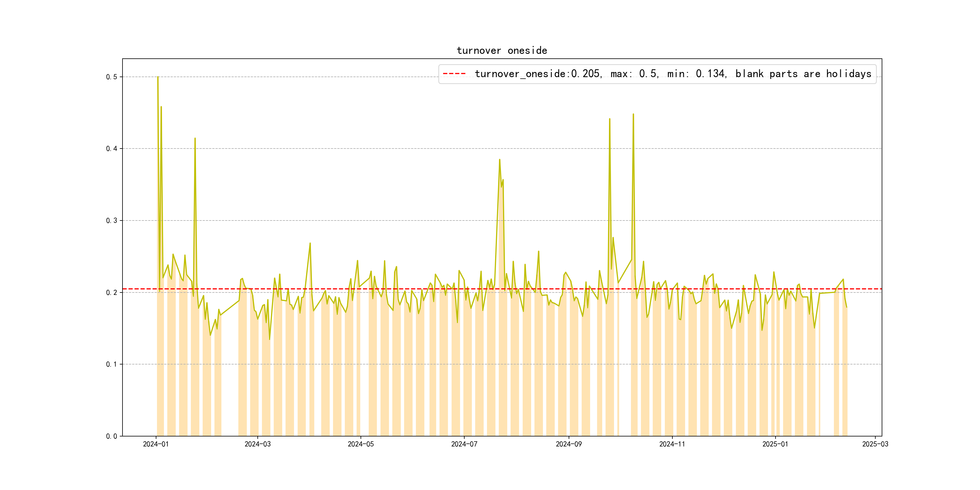Click the 2024-05 x-axis label
The height and width of the screenshot is (490, 980).
pos(361,444)
